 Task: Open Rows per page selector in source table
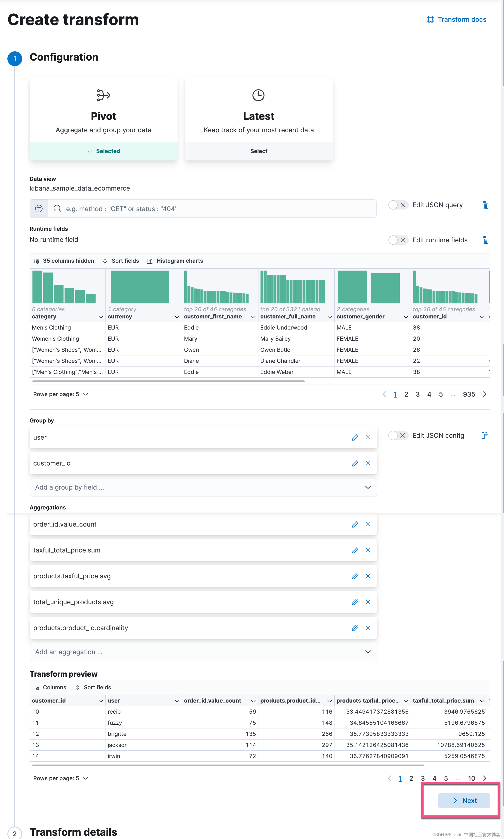[x=60, y=394]
